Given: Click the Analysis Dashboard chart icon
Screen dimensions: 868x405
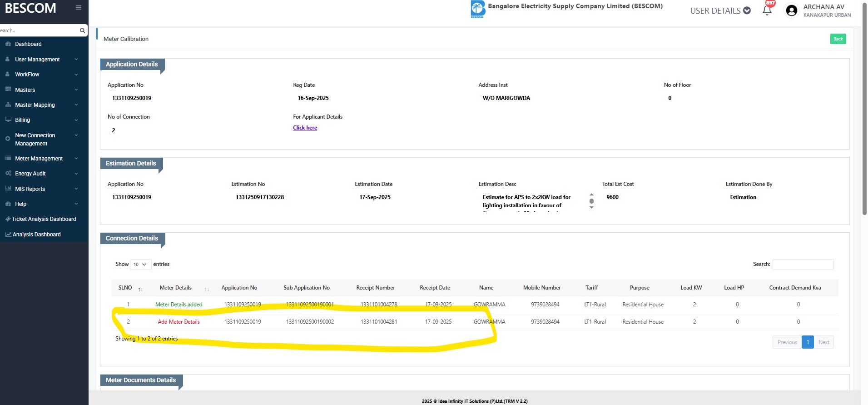Looking at the screenshot, I should (8, 235).
